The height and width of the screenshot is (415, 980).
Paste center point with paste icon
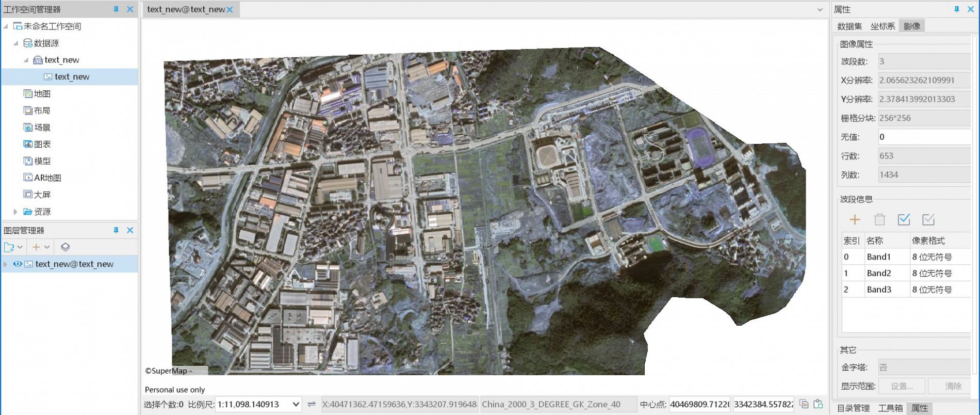[818, 404]
